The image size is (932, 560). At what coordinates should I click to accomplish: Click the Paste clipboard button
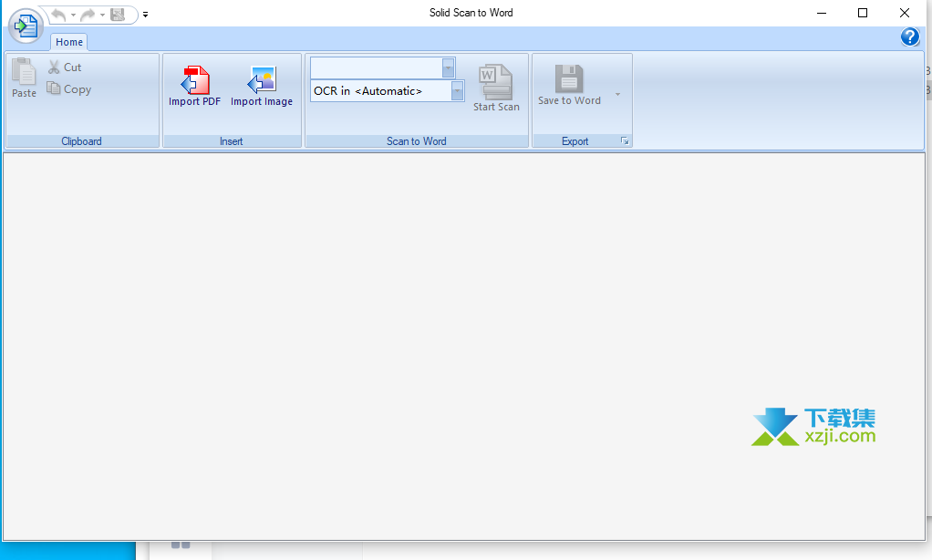point(24,78)
